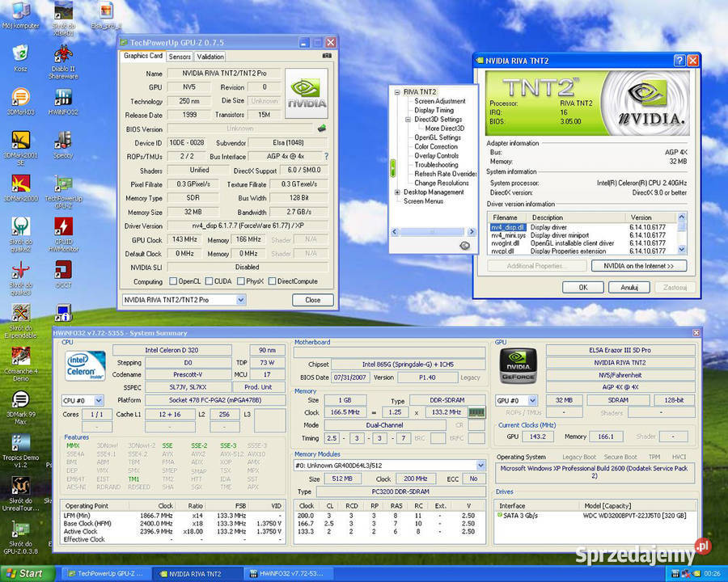Expand the Desktop Management tree node

pos(397,192)
